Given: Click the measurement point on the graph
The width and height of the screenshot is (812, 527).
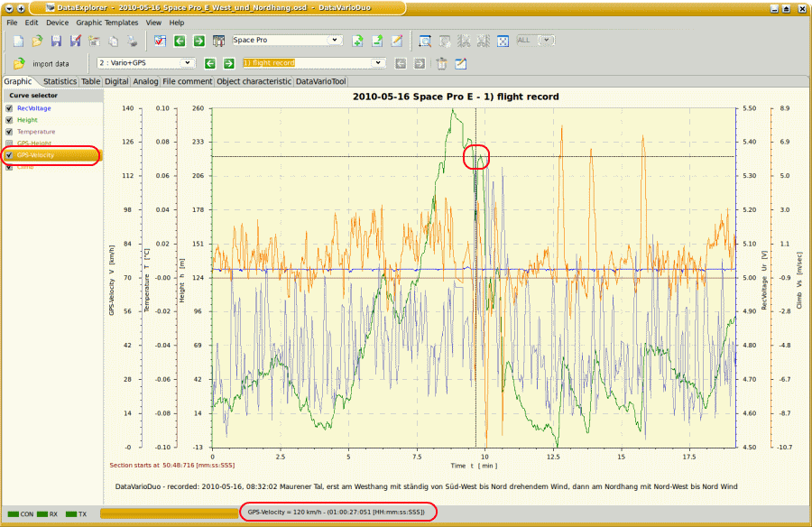Looking at the screenshot, I should tap(476, 157).
